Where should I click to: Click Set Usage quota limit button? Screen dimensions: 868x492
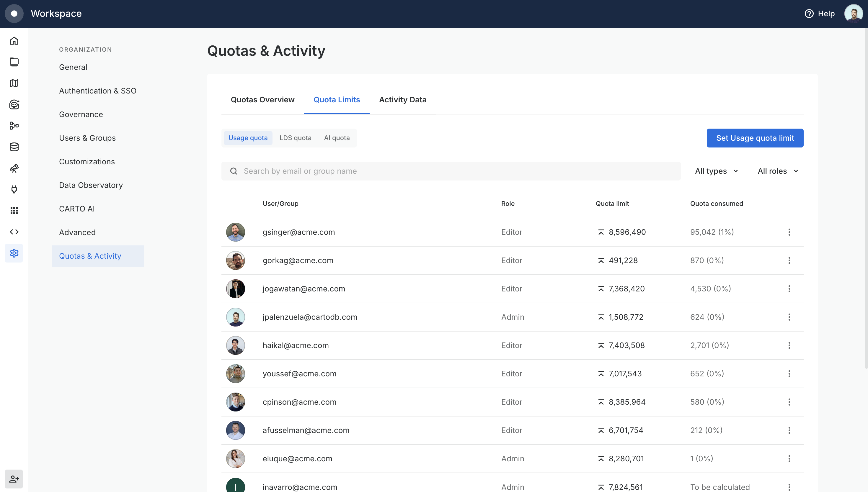(755, 138)
